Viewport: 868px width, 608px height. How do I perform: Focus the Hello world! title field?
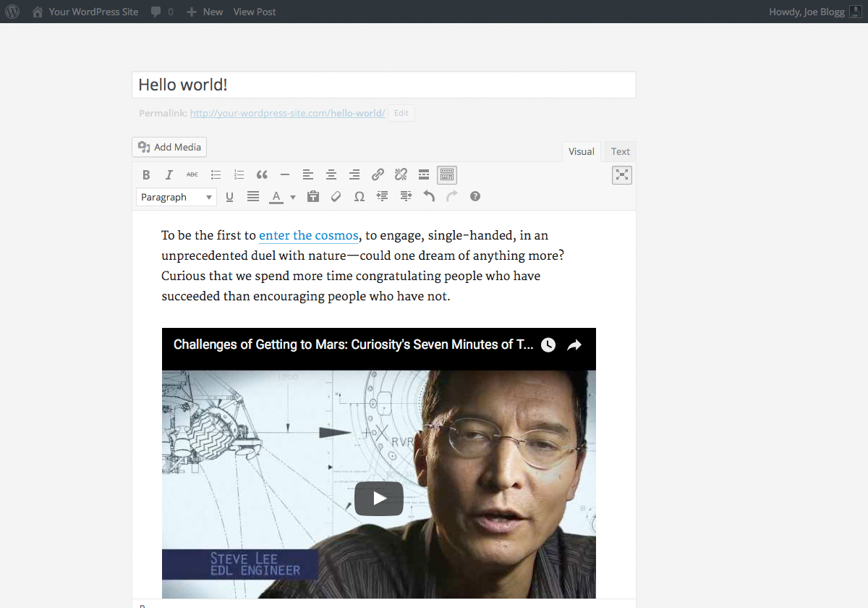pyautogui.click(x=384, y=85)
